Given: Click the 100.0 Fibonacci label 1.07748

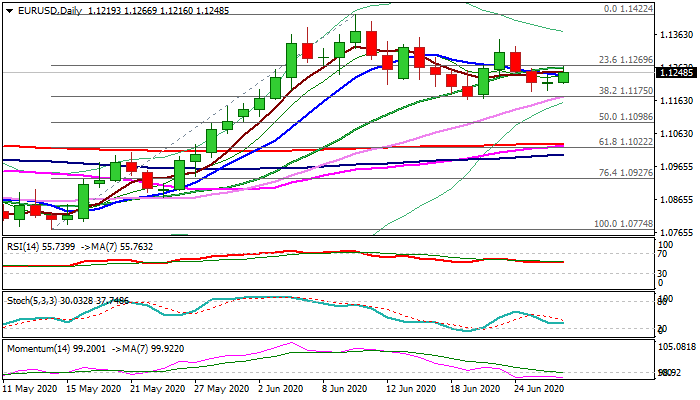Looking at the screenshot, I should click(622, 225).
